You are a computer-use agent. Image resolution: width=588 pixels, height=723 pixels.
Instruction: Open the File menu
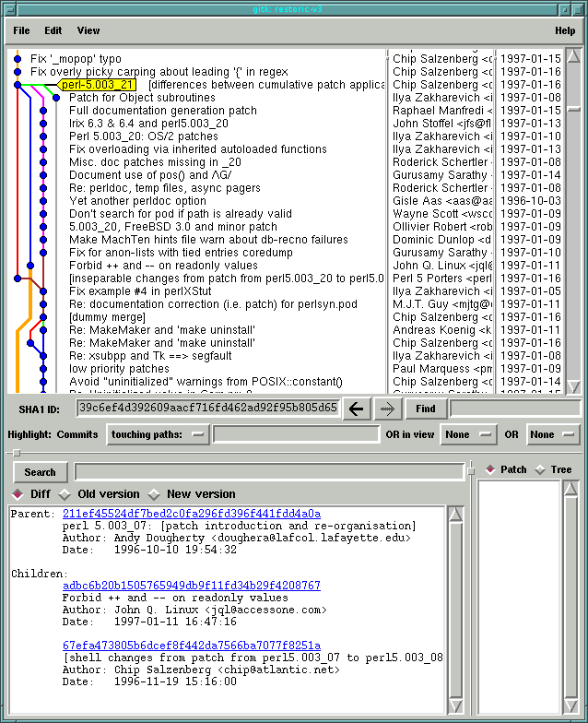(22, 31)
